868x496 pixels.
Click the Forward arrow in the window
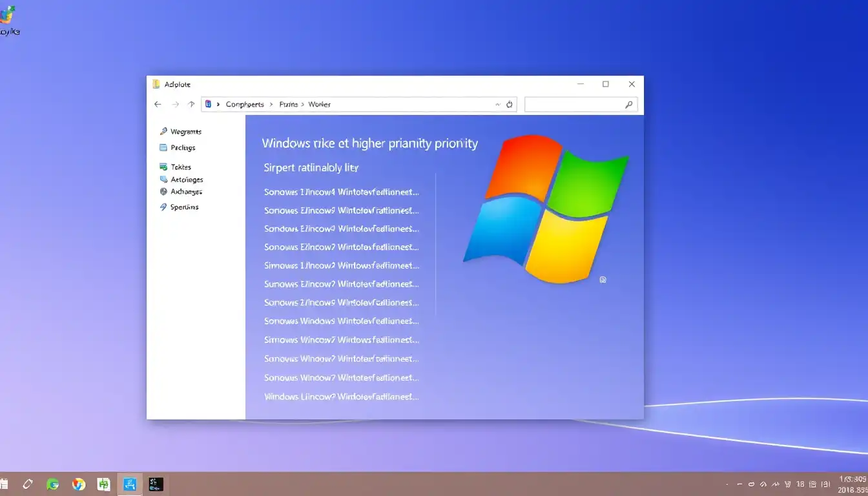click(x=175, y=104)
